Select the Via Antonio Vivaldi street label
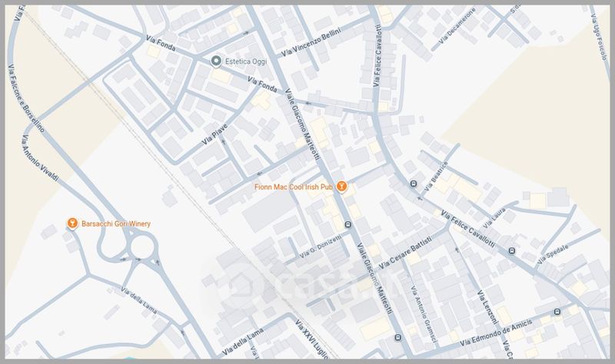The height and width of the screenshot is (364, 615). pos(40,159)
